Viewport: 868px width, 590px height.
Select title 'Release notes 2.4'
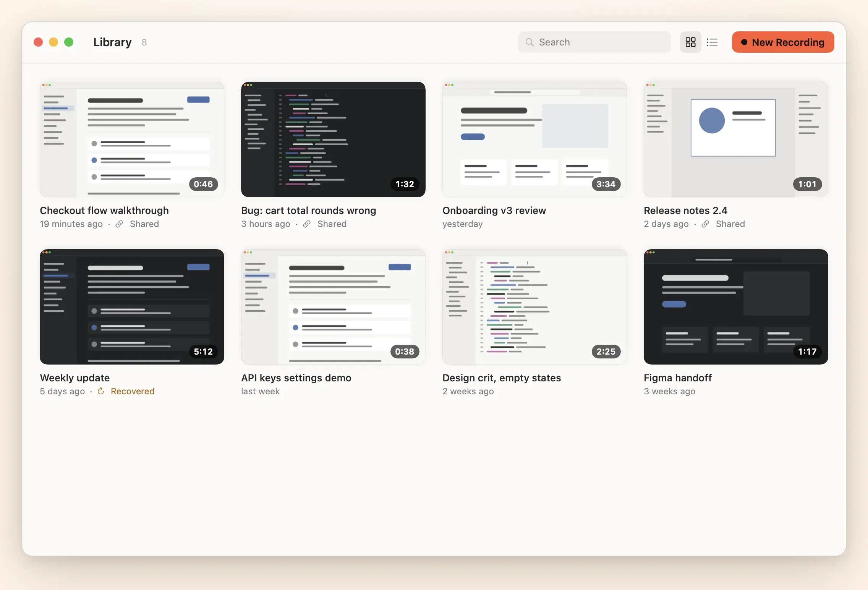point(685,211)
